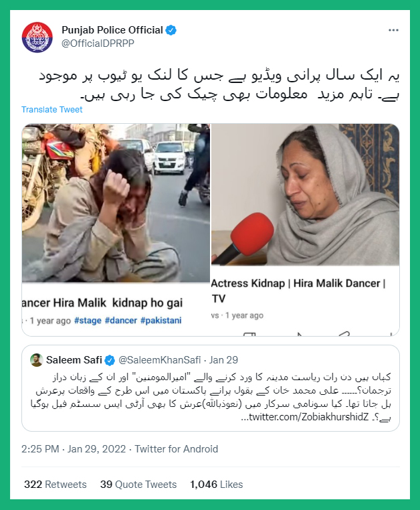This screenshot has width=420, height=510.
Task: Open the interview thumbnail with red microphone
Action: (x=305, y=195)
